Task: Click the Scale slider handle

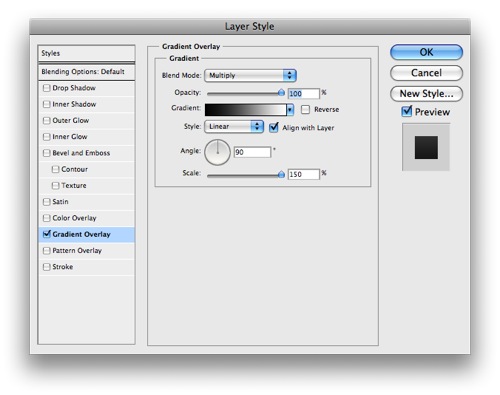Action: 281,174
